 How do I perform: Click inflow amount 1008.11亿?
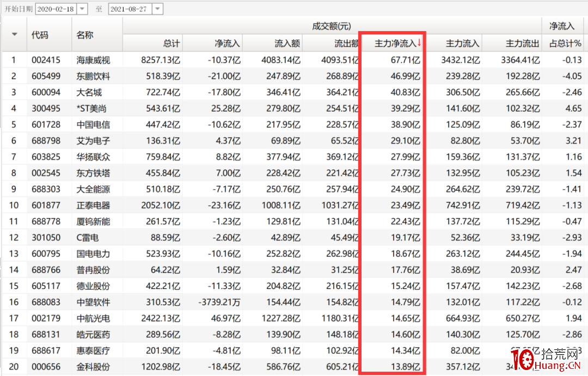click(x=281, y=205)
